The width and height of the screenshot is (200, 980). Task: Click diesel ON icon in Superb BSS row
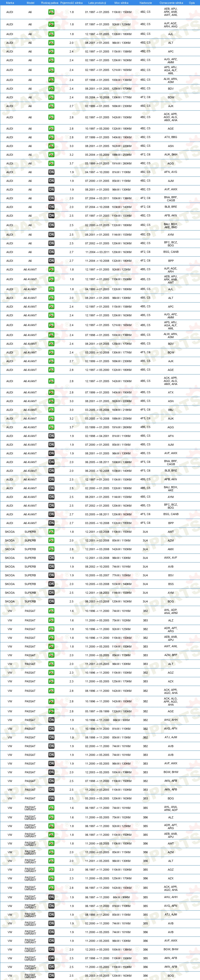click(x=51, y=584)
